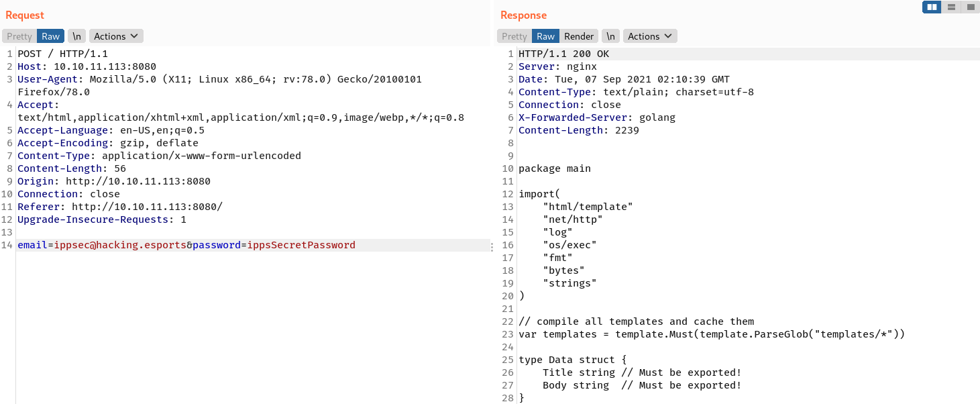Select the Raw tab in Response pane
The image size is (980, 404).
tap(545, 36)
